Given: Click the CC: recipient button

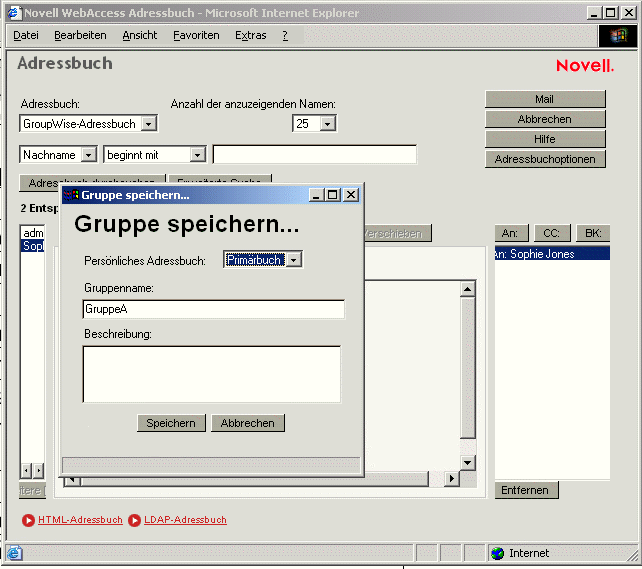Looking at the screenshot, I should pyautogui.click(x=552, y=233).
